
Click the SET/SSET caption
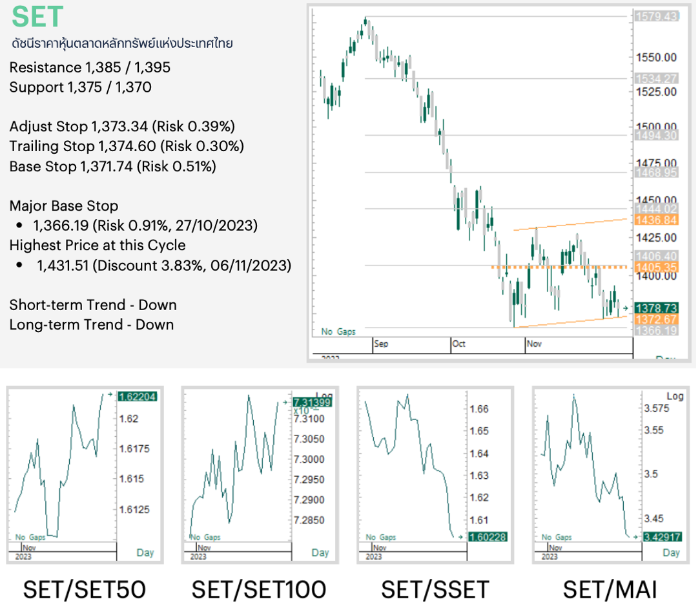[435, 589]
